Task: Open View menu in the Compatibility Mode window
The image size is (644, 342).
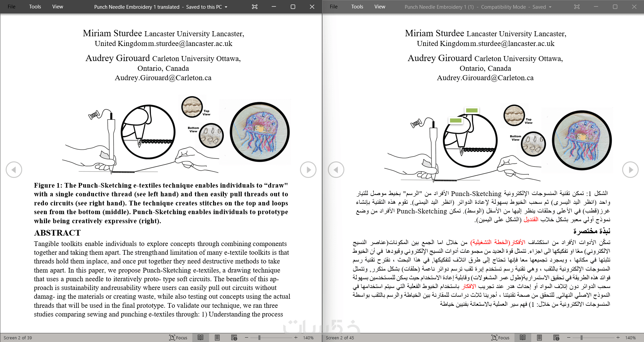Action: [x=380, y=7]
